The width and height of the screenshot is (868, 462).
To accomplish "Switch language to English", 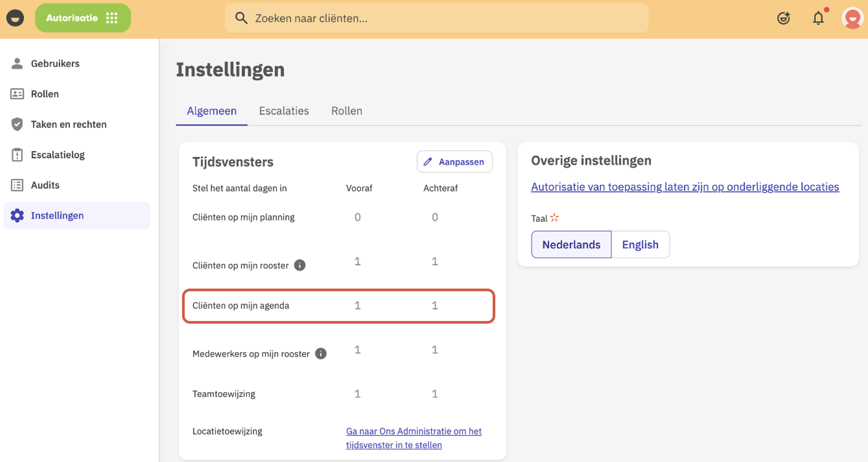I will [640, 245].
